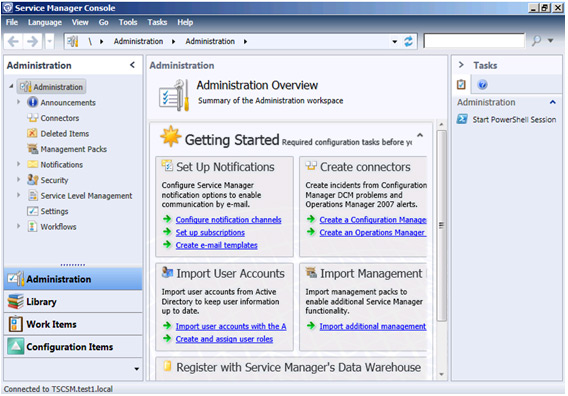This screenshot has height=396, width=568.
Task: Click the overview vertical scrollbar thumb
Action: click(441, 225)
